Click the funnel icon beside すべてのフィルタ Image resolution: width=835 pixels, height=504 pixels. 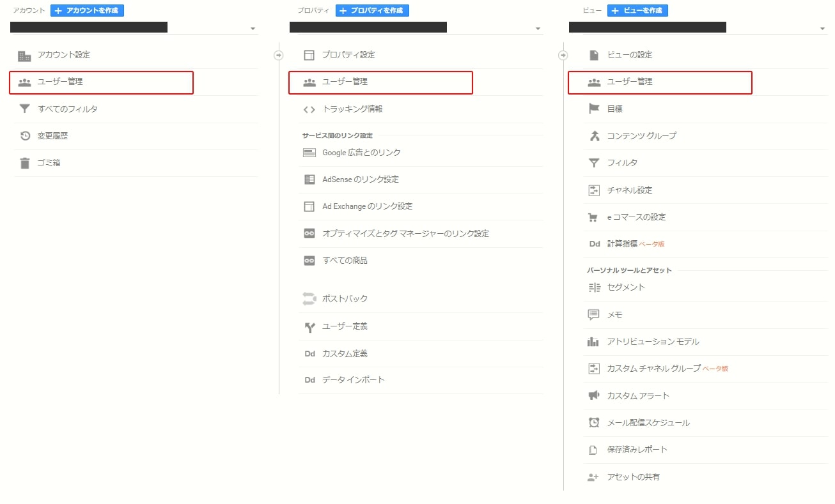coord(24,109)
